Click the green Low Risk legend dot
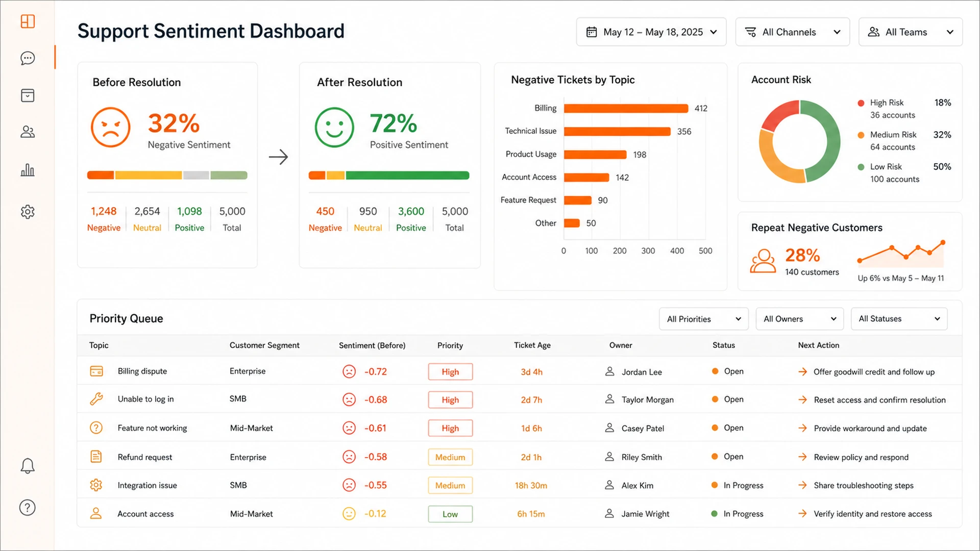The image size is (980, 551). 861,167
